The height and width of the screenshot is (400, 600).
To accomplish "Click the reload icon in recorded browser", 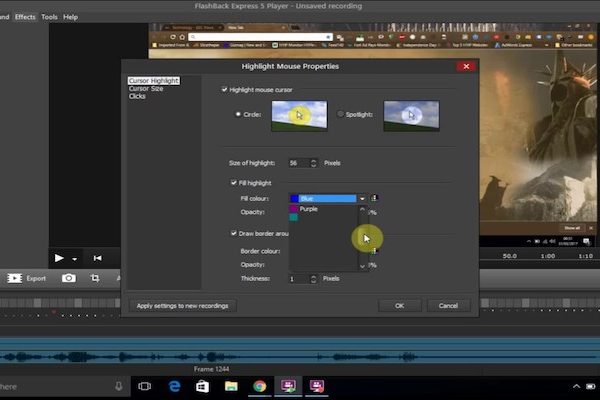I will coord(173,37).
